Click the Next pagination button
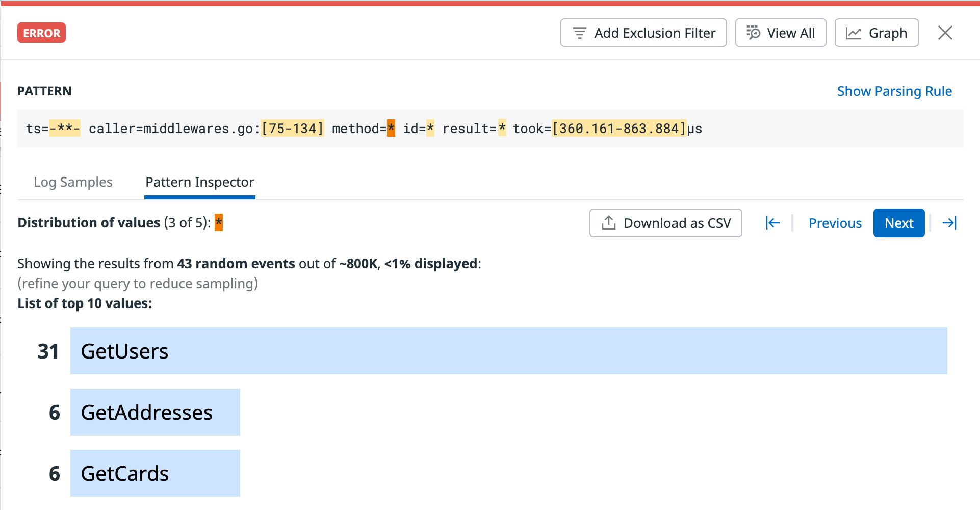 pyautogui.click(x=898, y=223)
